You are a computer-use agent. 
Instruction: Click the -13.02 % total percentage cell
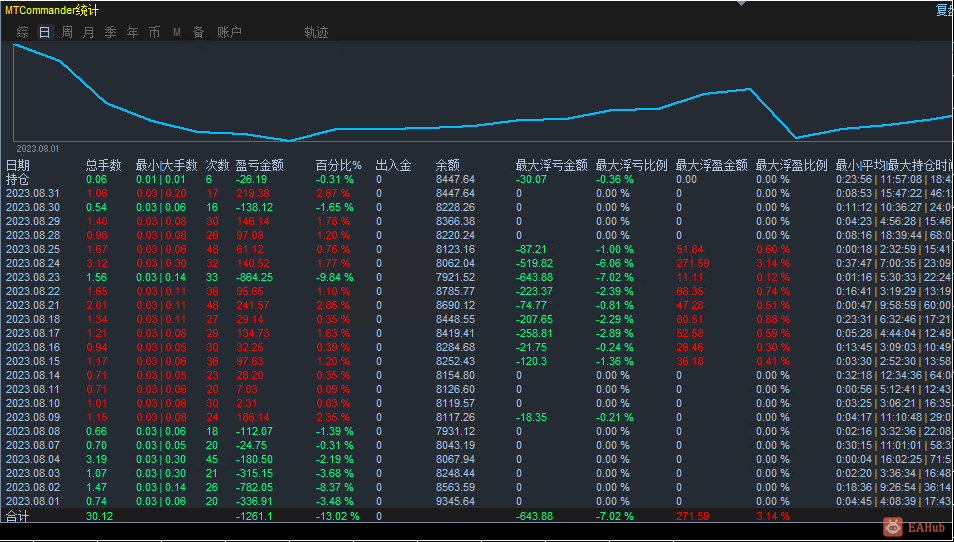click(337, 516)
